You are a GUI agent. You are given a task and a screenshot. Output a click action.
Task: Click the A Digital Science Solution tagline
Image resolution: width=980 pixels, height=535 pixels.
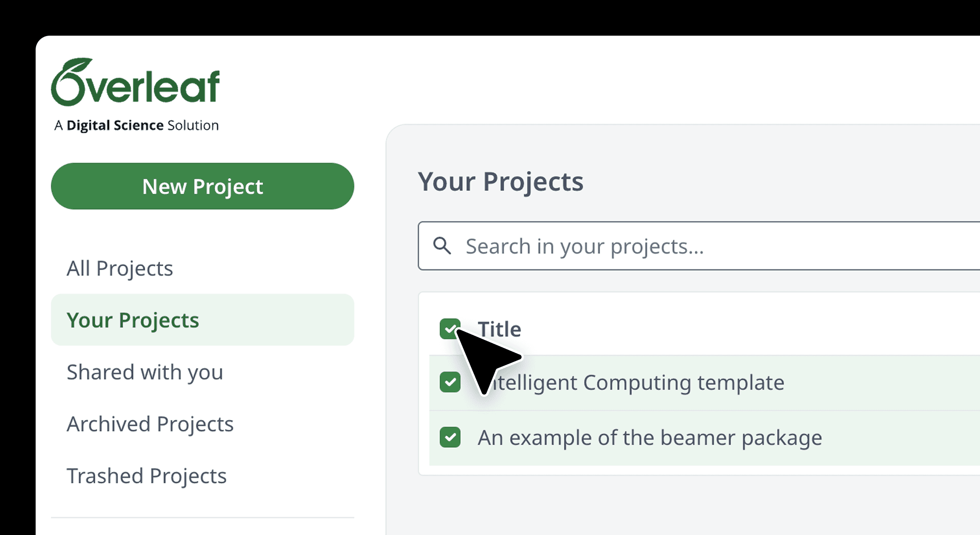[x=136, y=125]
